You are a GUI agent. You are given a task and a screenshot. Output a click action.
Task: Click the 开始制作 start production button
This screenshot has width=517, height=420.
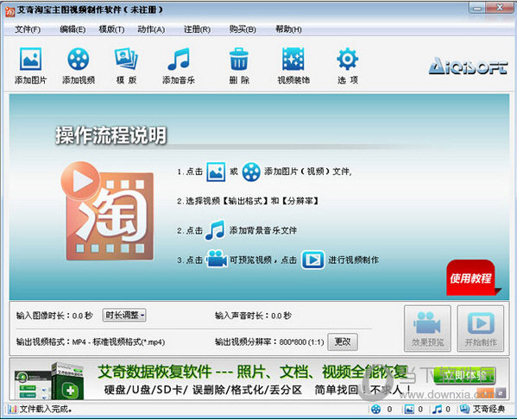pos(481,329)
